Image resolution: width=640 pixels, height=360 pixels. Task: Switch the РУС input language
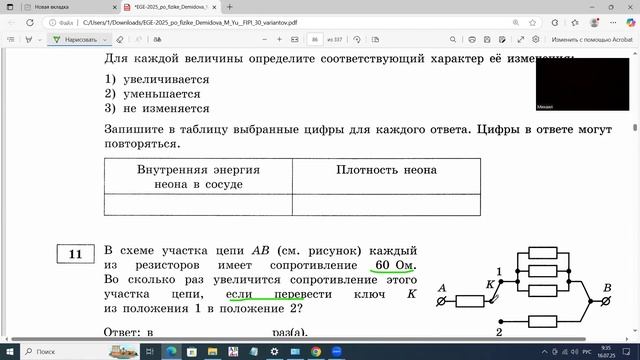point(587,351)
